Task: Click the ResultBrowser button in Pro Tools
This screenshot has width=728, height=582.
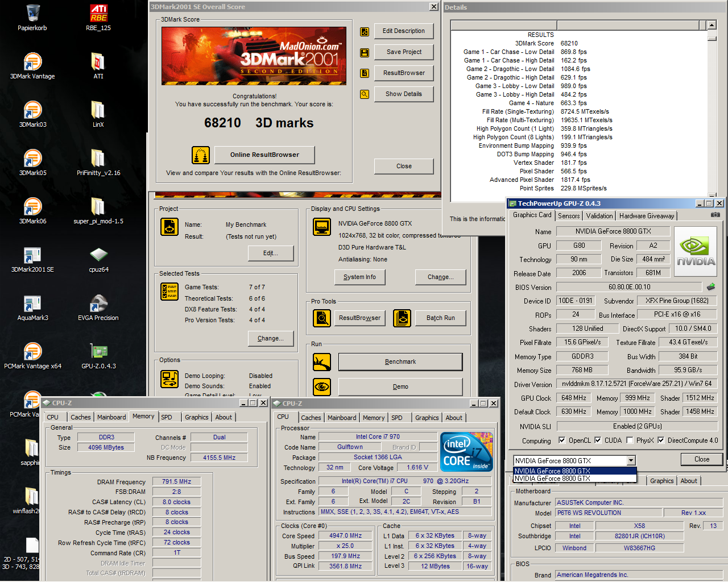Action: (359, 318)
